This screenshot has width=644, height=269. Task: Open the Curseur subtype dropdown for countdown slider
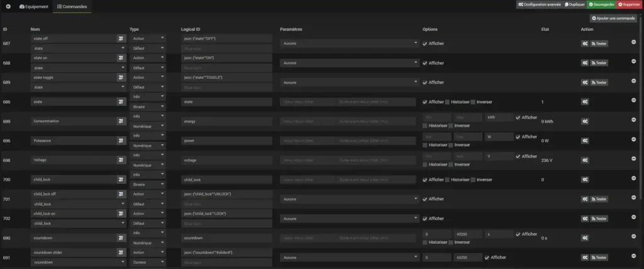point(148,262)
